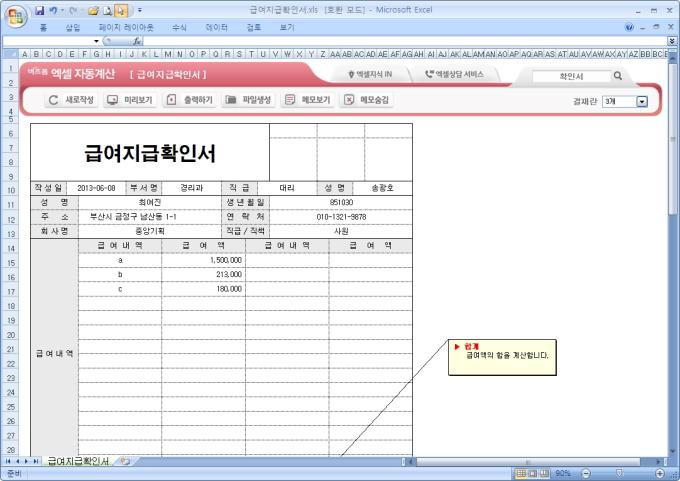
Task: Click into the formula bar
Action: coord(405,41)
